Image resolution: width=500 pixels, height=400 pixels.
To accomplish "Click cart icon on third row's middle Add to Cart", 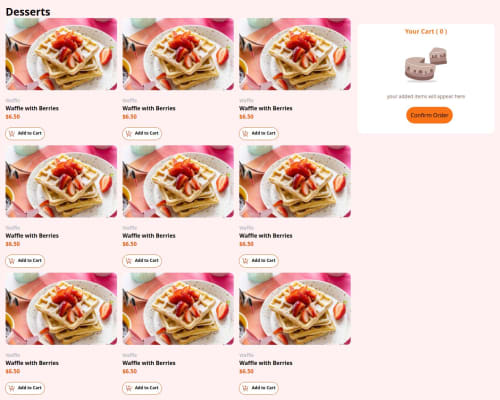I will point(129,388).
